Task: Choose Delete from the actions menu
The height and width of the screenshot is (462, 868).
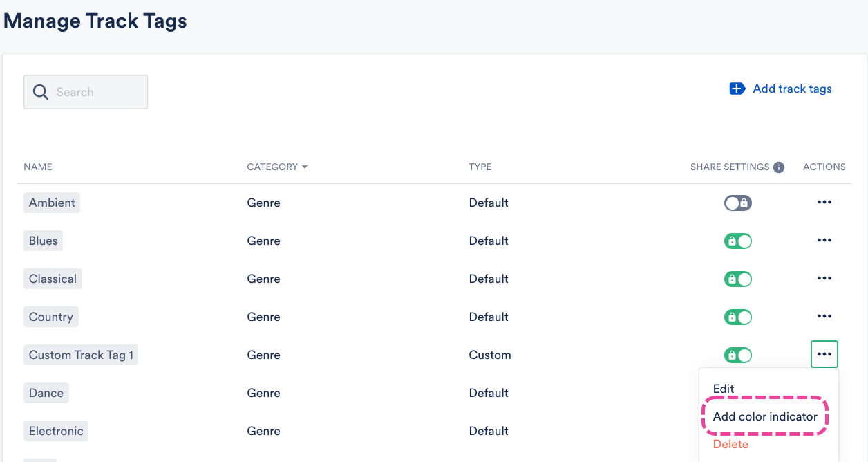Action: 730,444
